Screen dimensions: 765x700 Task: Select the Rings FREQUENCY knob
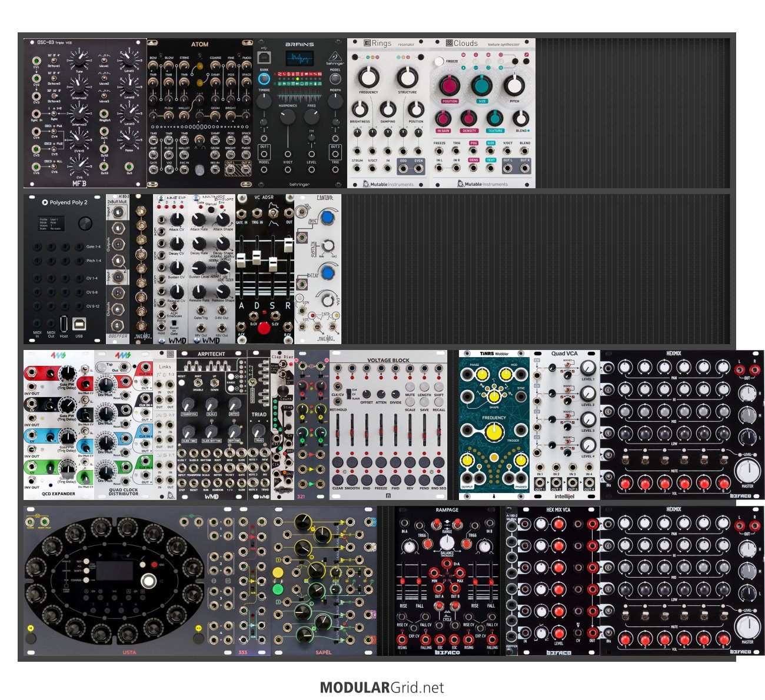coord(368,77)
